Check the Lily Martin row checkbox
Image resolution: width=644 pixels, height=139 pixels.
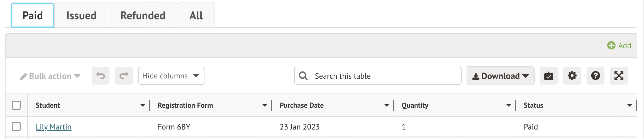coord(16,126)
